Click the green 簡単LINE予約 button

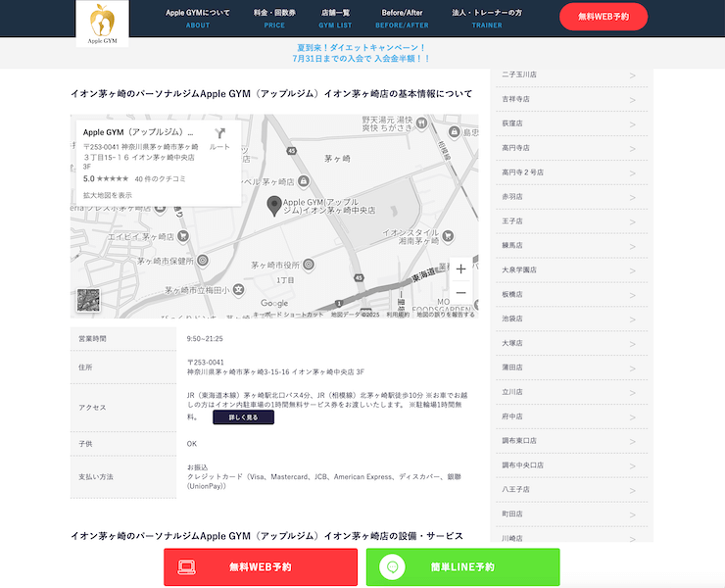[462, 567]
